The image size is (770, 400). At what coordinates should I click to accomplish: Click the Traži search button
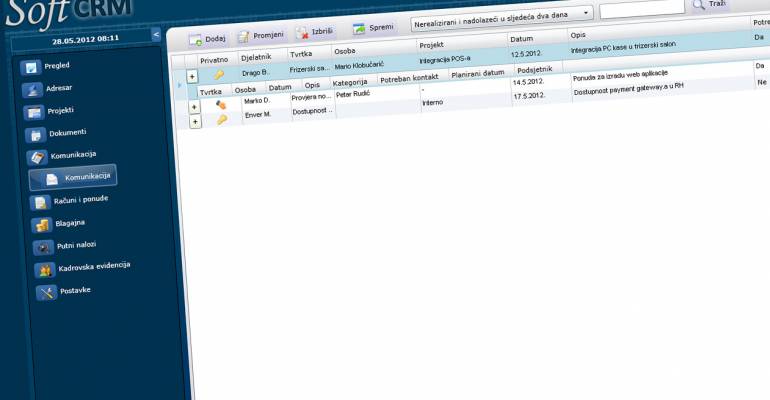[x=710, y=4]
